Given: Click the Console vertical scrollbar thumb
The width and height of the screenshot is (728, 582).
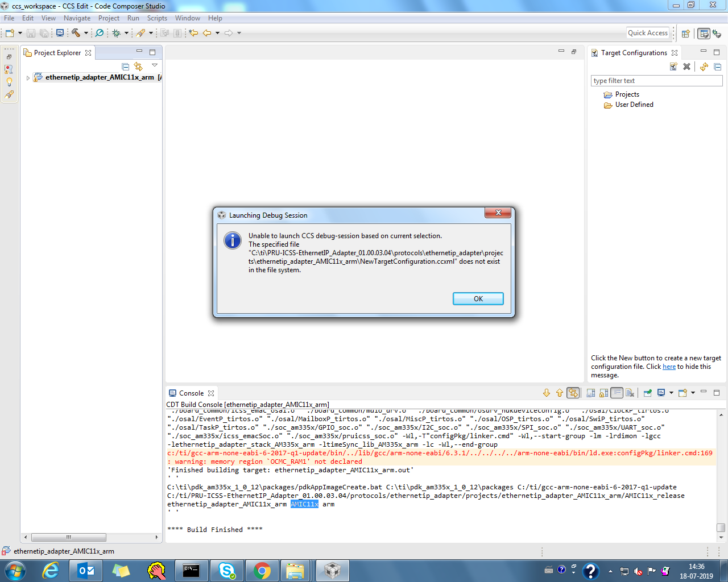Looking at the screenshot, I should [721, 527].
